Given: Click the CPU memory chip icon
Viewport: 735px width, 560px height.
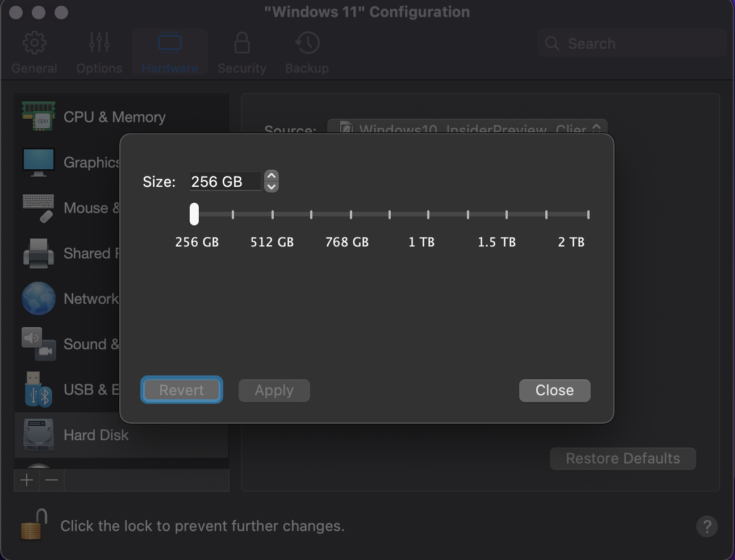Looking at the screenshot, I should 39,116.
